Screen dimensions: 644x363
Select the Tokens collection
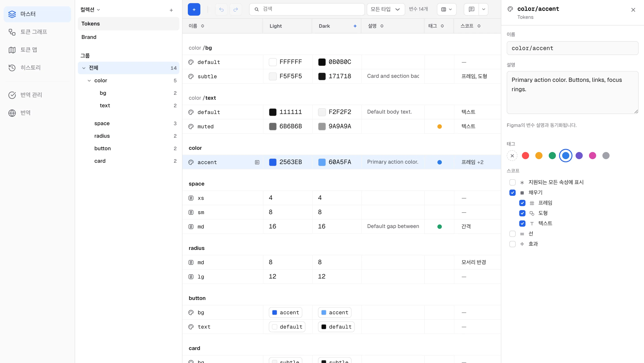tap(129, 24)
